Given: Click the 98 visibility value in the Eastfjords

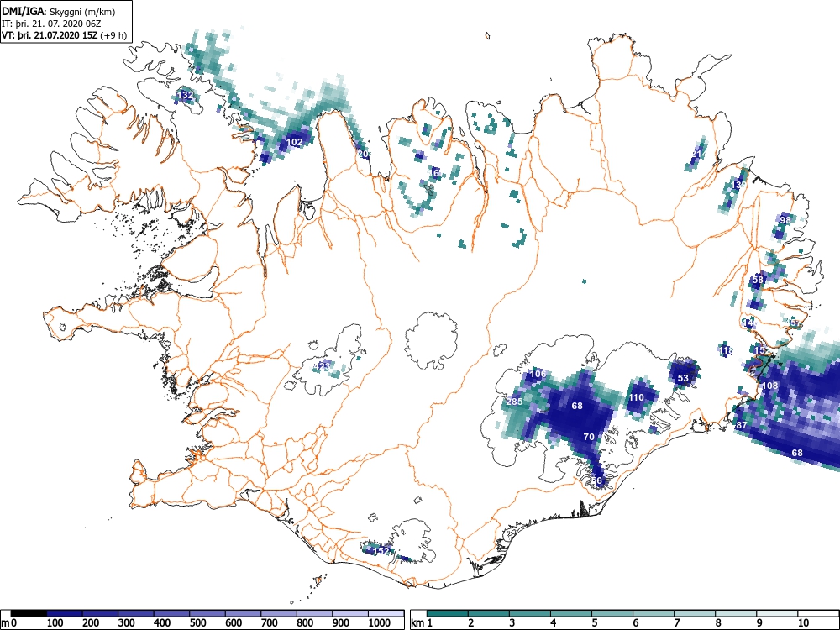Looking at the screenshot, I should coord(785,219).
